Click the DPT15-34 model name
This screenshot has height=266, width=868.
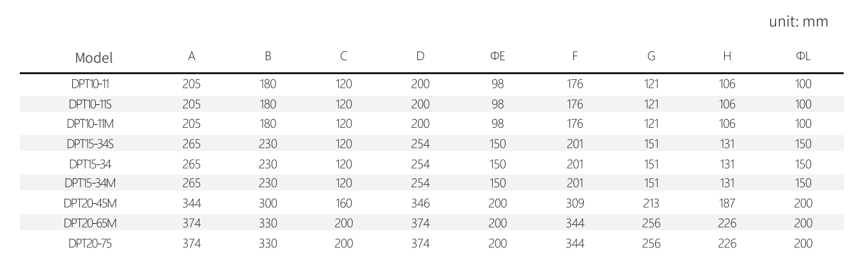click(93, 164)
